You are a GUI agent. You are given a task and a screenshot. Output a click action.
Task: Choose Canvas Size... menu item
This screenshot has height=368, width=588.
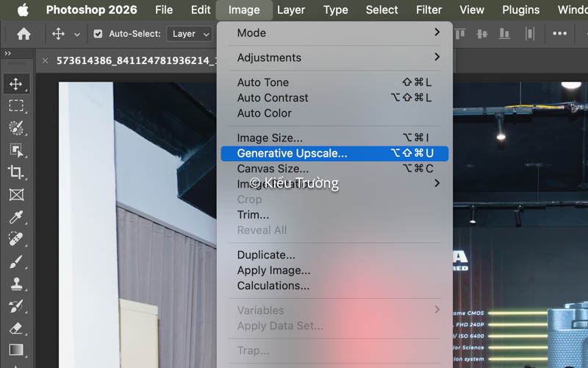pos(334,169)
